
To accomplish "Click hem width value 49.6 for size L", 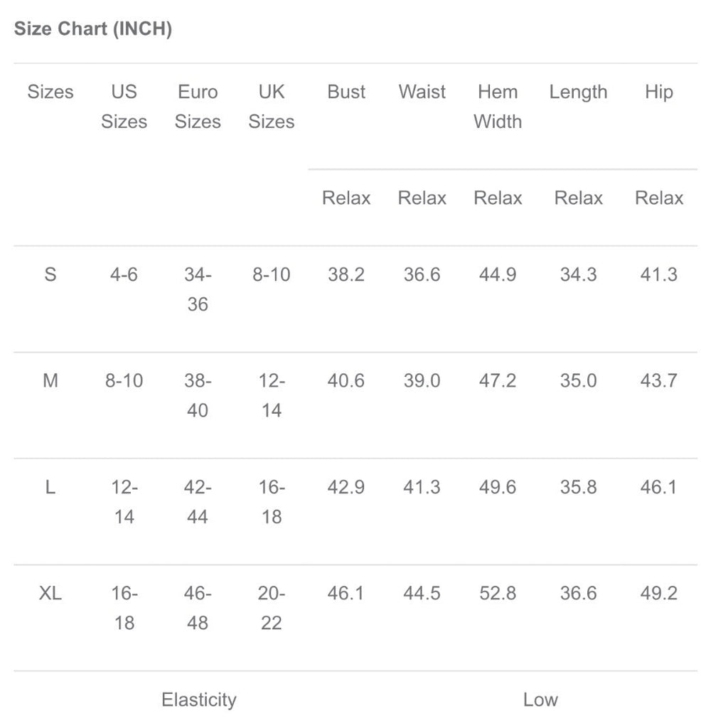I will tap(498, 488).
